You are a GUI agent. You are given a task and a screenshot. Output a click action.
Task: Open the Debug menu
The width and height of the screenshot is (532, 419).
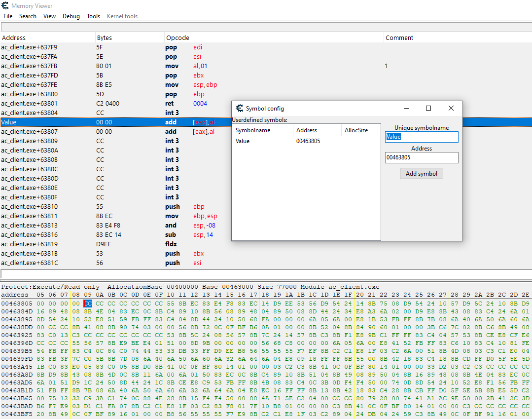click(x=71, y=16)
